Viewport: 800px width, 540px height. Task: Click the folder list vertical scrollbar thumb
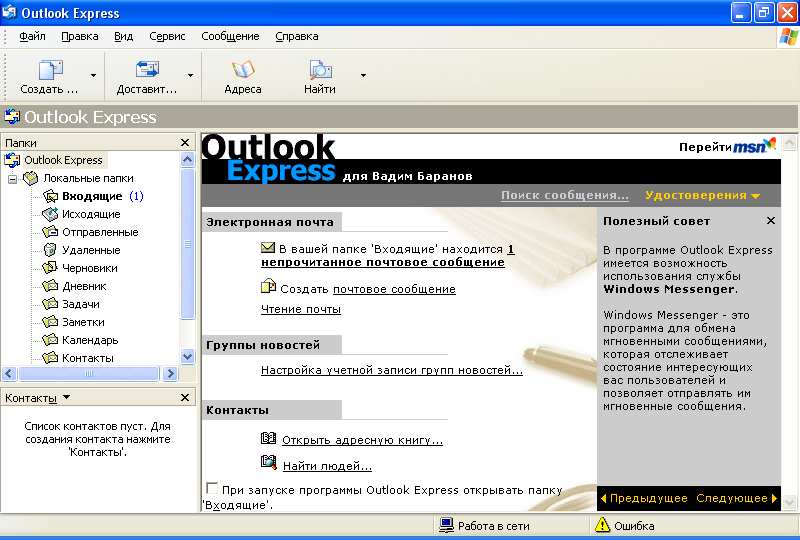tap(188, 244)
